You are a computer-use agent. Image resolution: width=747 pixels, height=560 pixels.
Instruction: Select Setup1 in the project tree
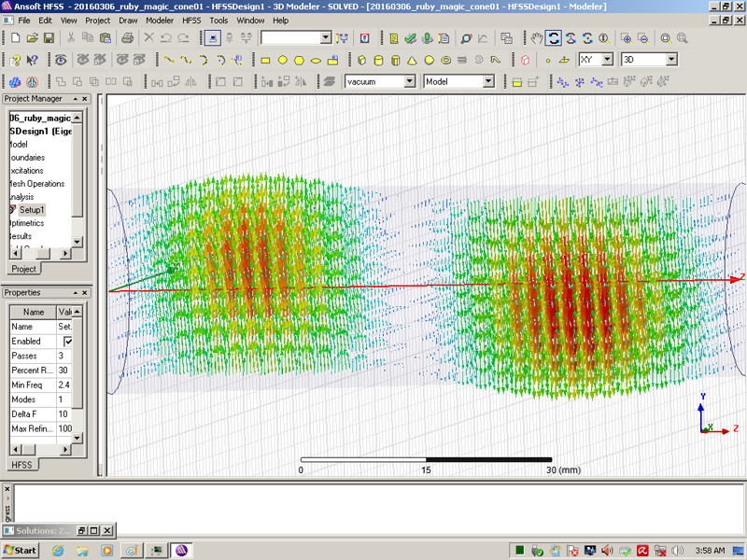(x=32, y=210)
